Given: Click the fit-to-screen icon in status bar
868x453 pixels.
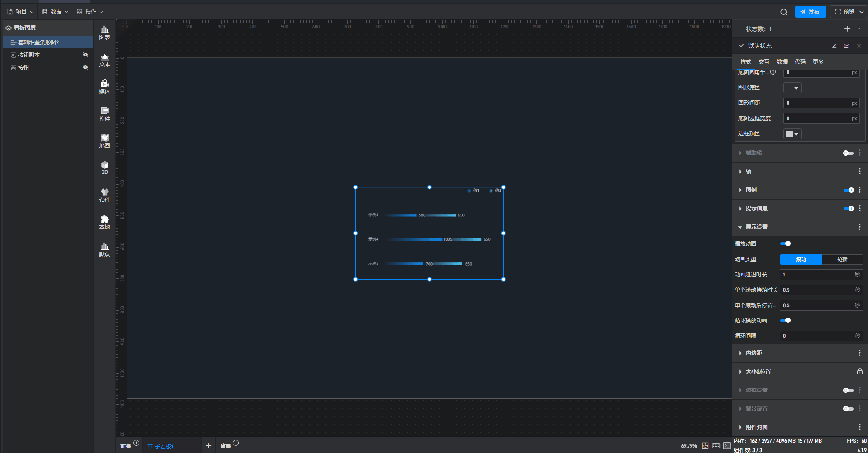Looking at the screenshot, I should tap(705, 446).
